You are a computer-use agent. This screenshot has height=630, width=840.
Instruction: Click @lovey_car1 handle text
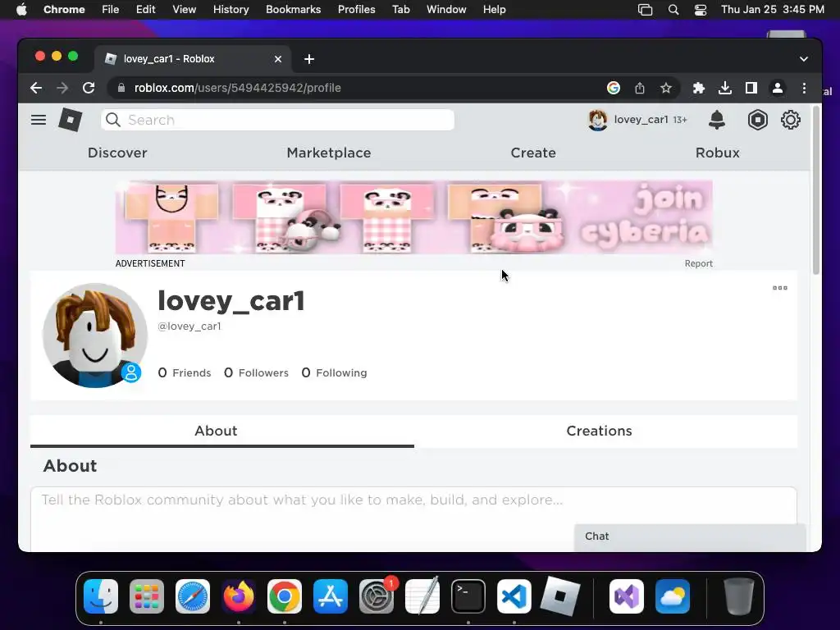189,326
